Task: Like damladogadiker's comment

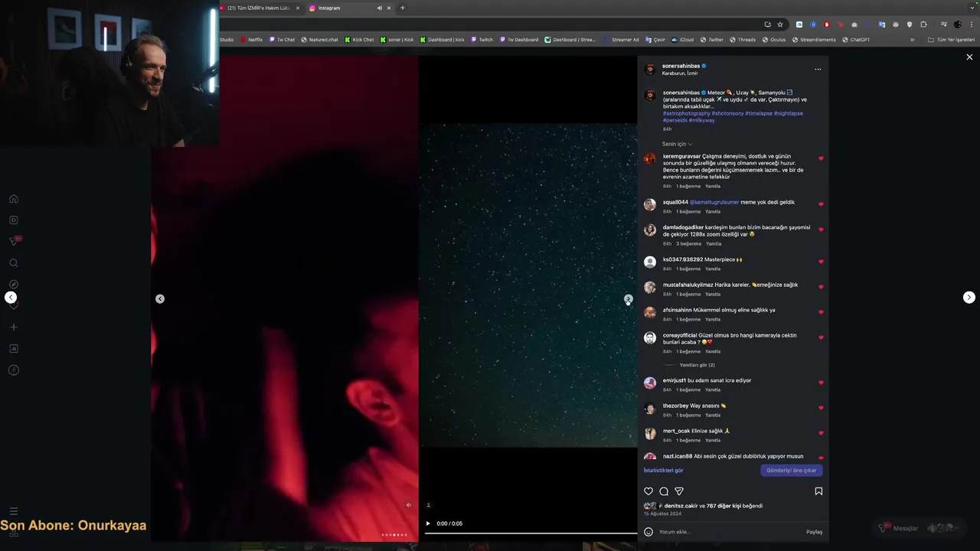Action: [822, 230]
